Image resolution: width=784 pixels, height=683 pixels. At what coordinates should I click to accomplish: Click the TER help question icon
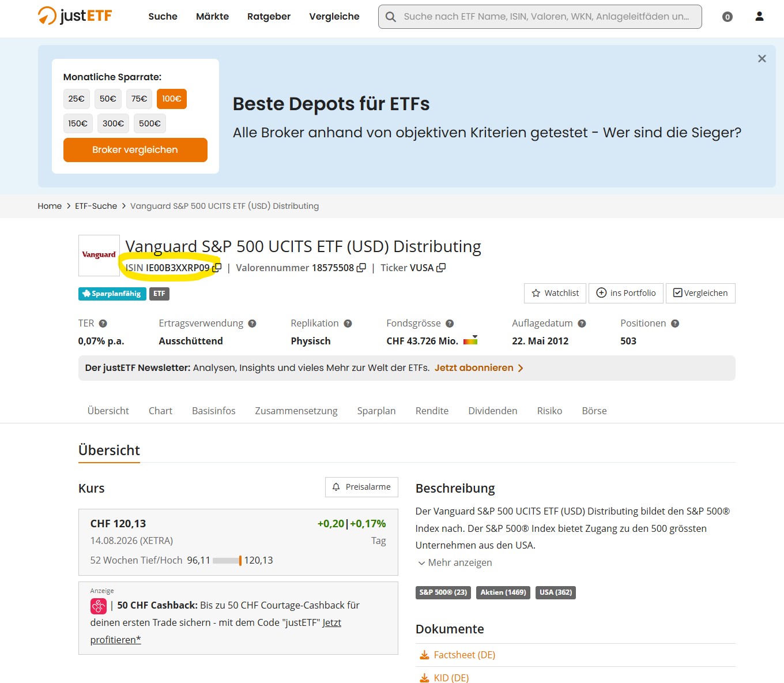[103, 324]
